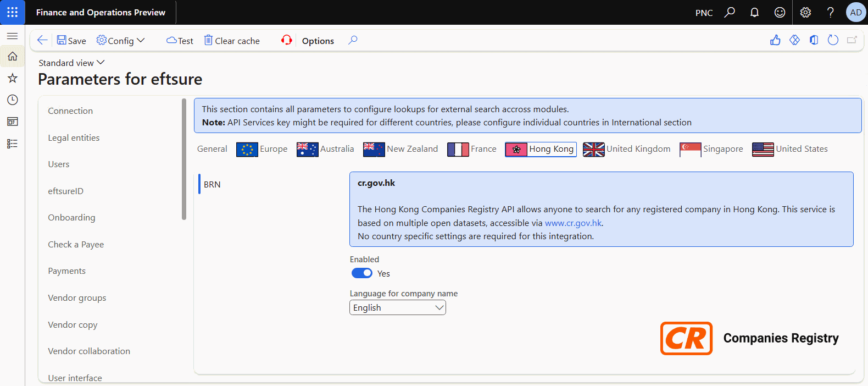Open page in new window icon
868x386 pixels.
coord(852,40)
